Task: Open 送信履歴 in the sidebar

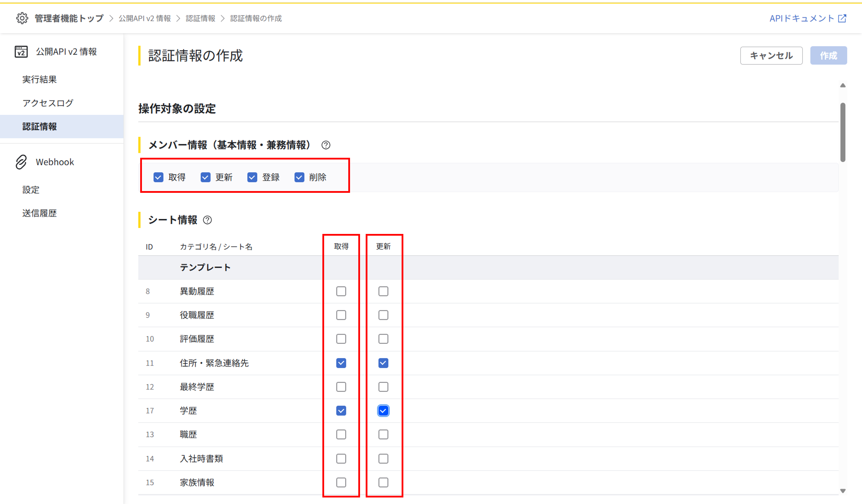Action: click(x=39, y=213)
